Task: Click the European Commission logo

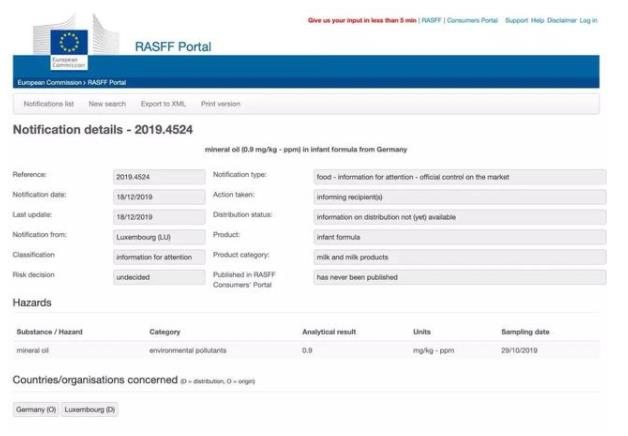Action: click(x=69, y=43)
